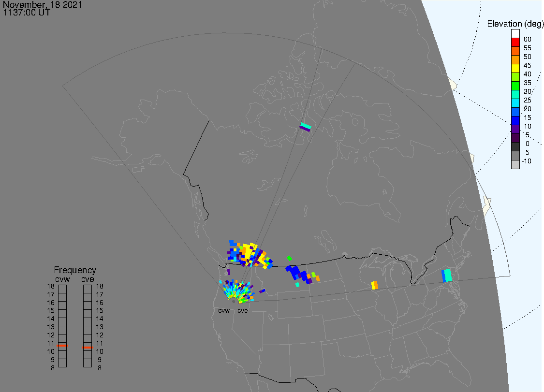
Task: Click elevation legend label '30'
Action: (x=528, y=91)
